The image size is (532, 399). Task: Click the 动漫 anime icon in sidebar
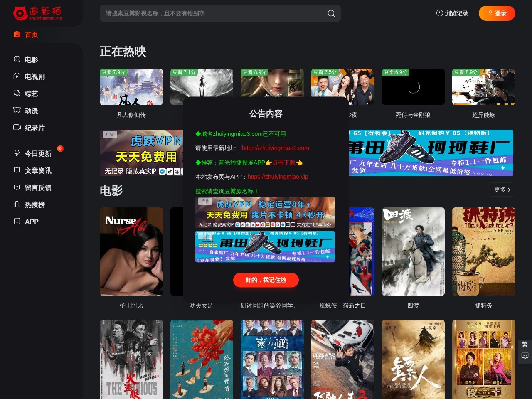17,110
